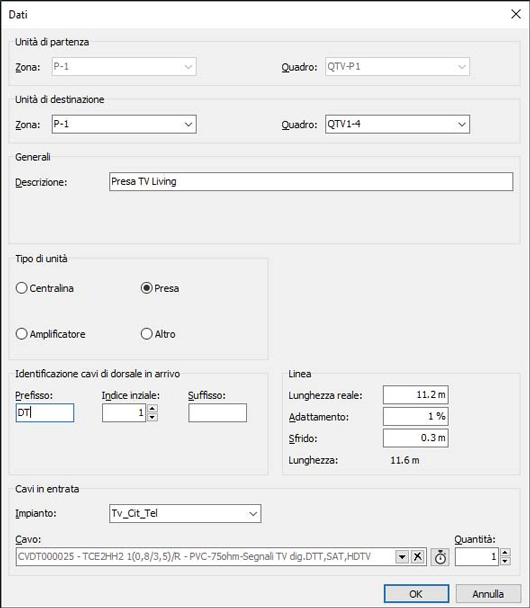Open the destination Quadro QTV1-4 dropdown
Screen dimensions: 530x608
click(461, 124)
